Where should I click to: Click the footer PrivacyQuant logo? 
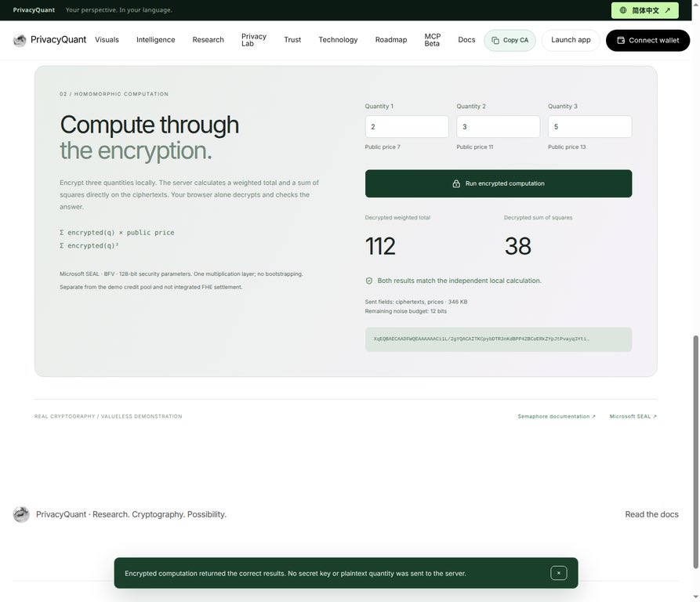tap(21, 514)
